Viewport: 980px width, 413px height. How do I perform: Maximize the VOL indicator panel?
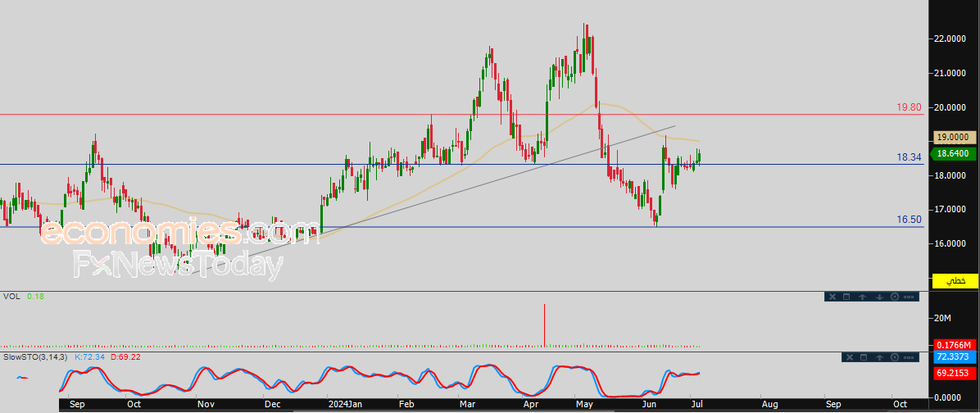click(847, 297)
